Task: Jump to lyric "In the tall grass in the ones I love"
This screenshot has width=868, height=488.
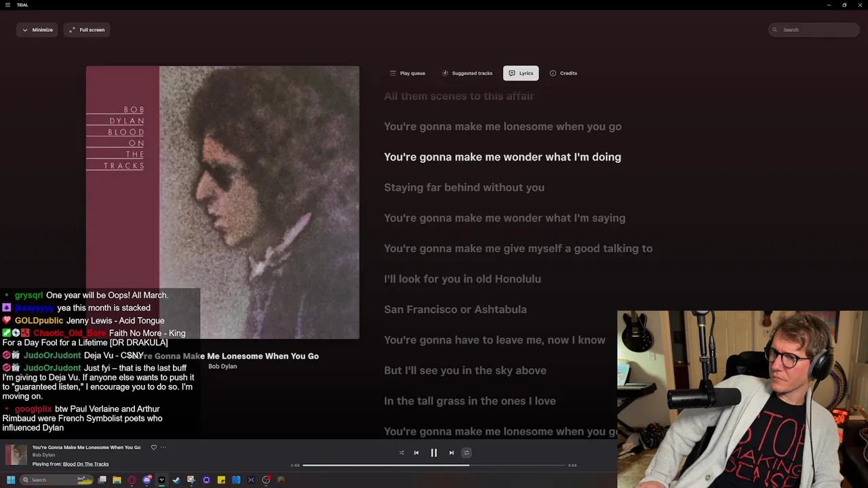Action: pos(470,401)
